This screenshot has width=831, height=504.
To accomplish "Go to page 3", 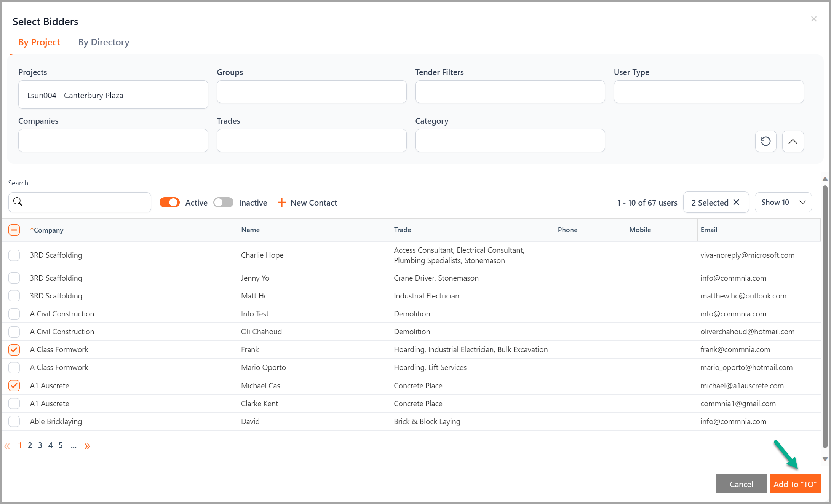I will pos(40,445).
